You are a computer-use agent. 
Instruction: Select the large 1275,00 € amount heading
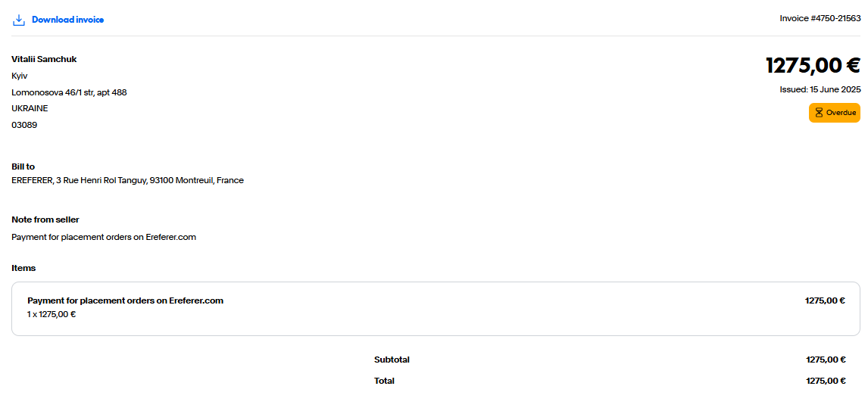813,65
